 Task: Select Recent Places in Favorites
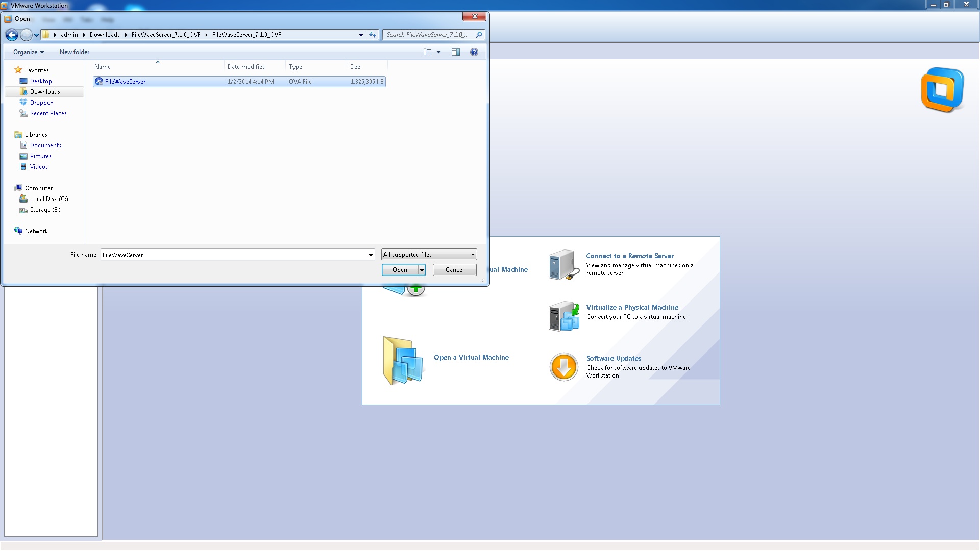[x=48, y=113]
